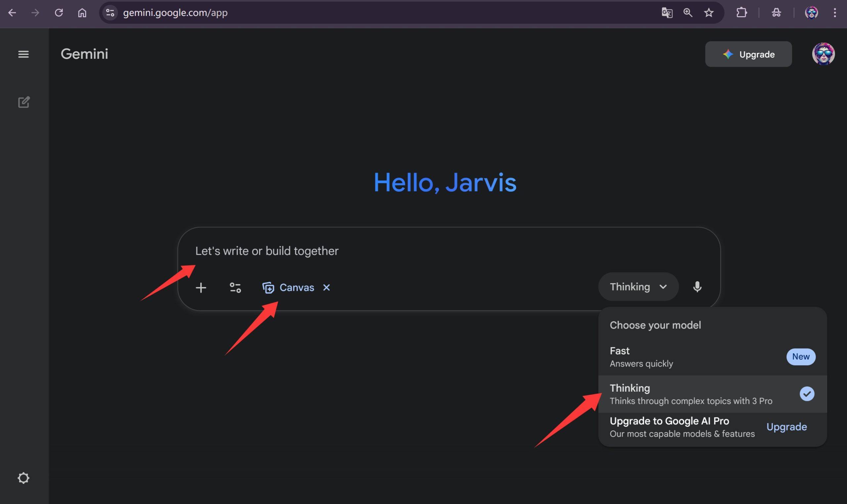Viewport: 847px width, 504px height.
Task: Open Chrome three-dot menu
Action: 834,13
